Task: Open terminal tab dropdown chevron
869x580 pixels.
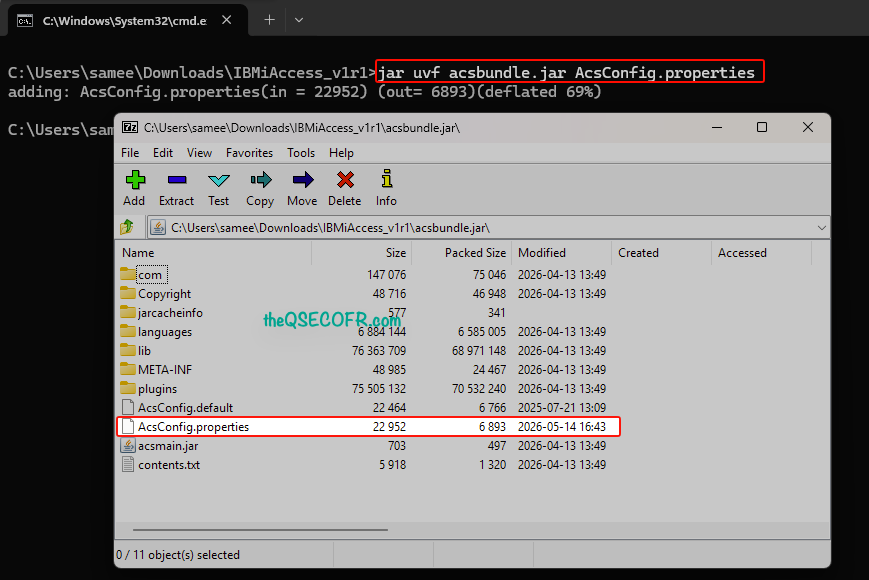Action: pos(299,20)
